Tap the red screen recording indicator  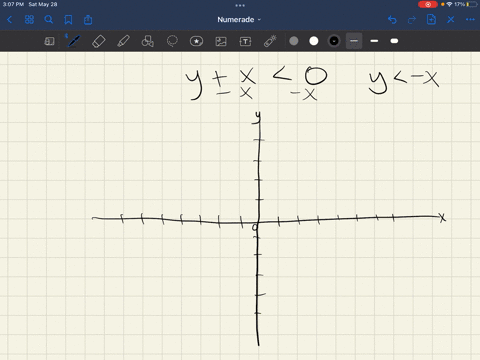[x=428, y=4]
